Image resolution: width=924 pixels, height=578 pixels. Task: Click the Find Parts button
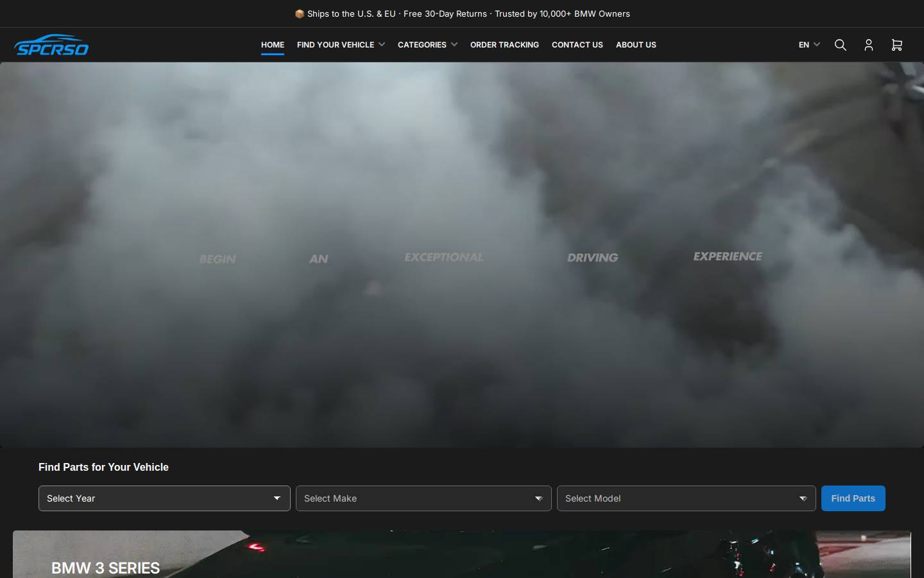(x=853, y=498)
